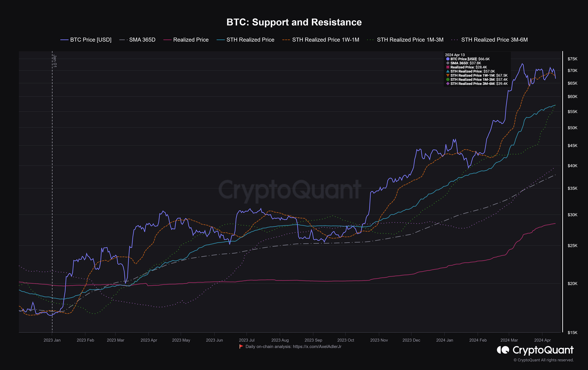Click the CryptoQuant All rights reserved text
This screenshot has height=370, width=588.
[x=544, y=360]
